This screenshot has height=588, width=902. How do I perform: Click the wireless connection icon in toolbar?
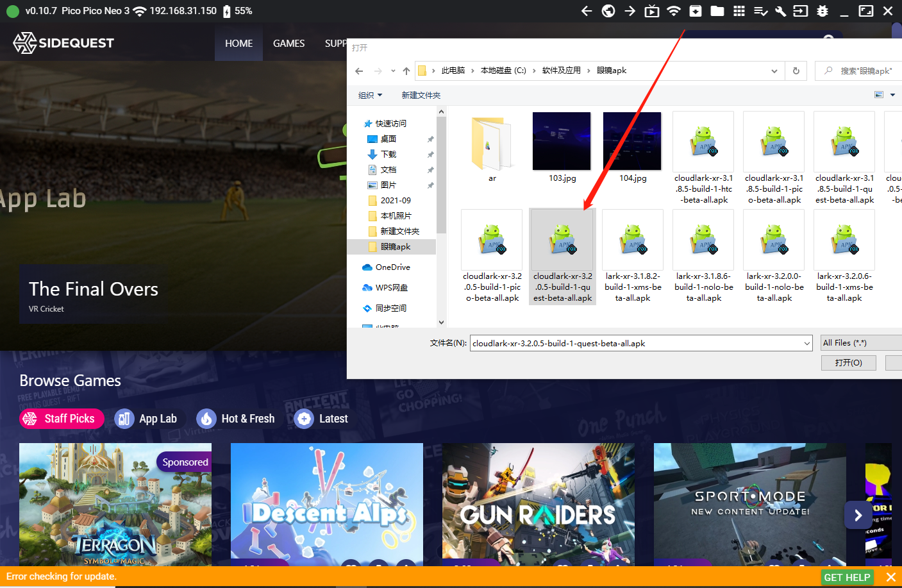click(x=674, y=11)
